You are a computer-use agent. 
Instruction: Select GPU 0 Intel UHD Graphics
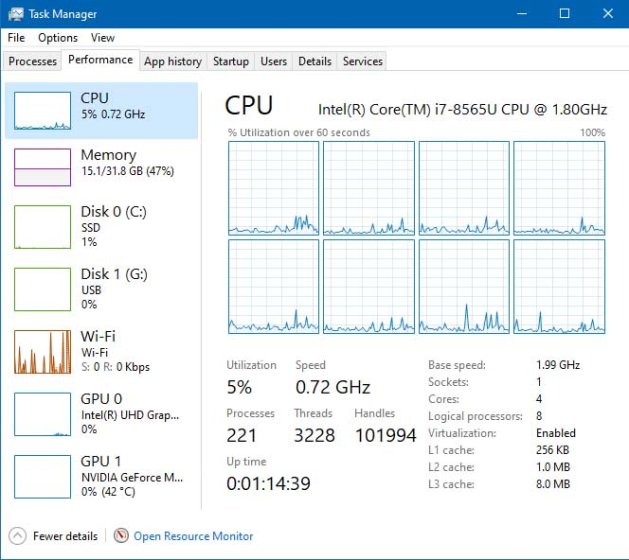[42, 413]
